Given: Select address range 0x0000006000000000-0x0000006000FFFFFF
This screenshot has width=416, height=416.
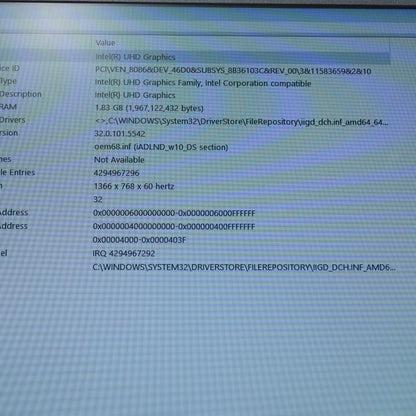Looking at the screenshot, I should 174,213.
